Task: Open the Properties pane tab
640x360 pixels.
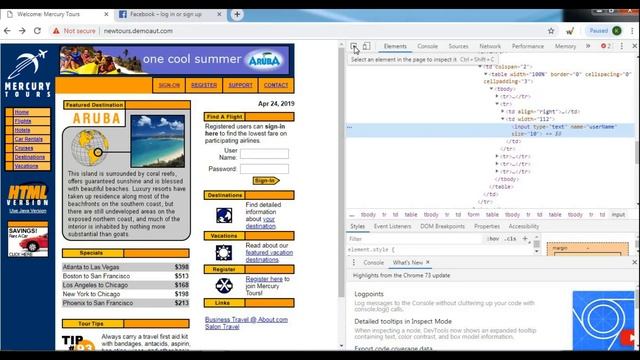Action: [487, 227]
